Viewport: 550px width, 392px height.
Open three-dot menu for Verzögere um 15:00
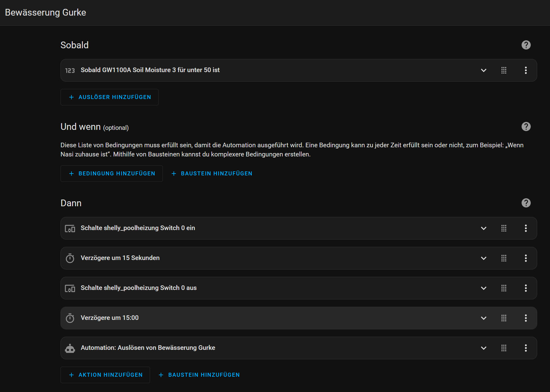pos(526,318)
